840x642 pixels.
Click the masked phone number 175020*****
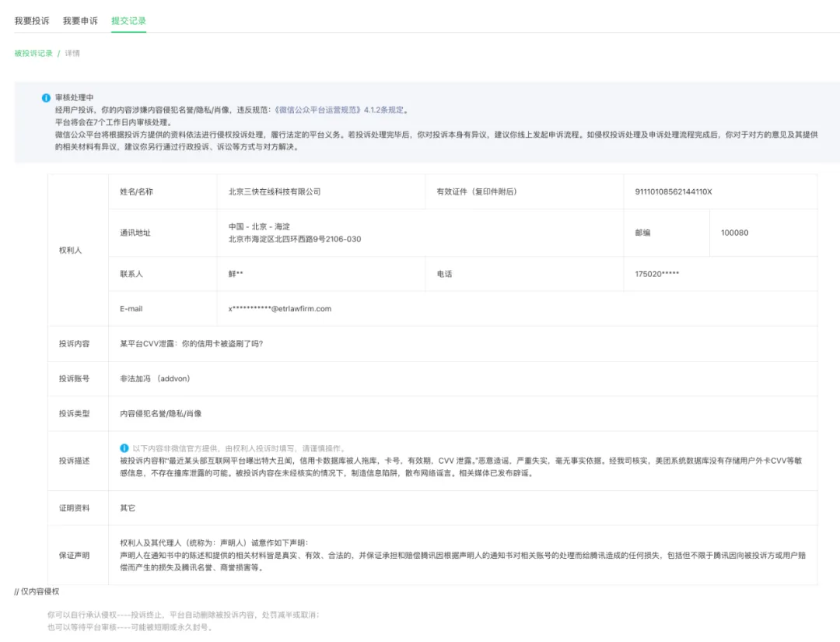pyautogui.click(x=656, y=274)
